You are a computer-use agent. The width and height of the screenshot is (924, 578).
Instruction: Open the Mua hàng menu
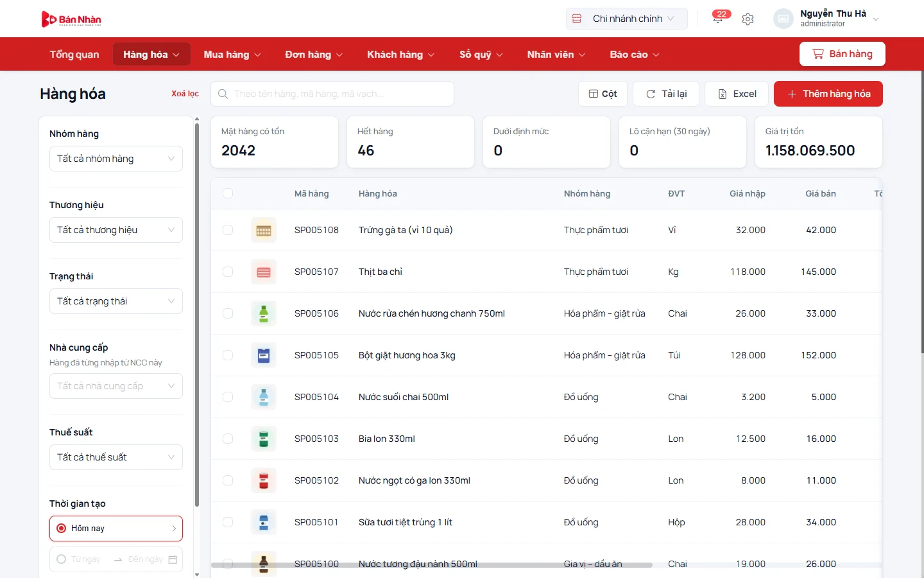pos(232,55)
